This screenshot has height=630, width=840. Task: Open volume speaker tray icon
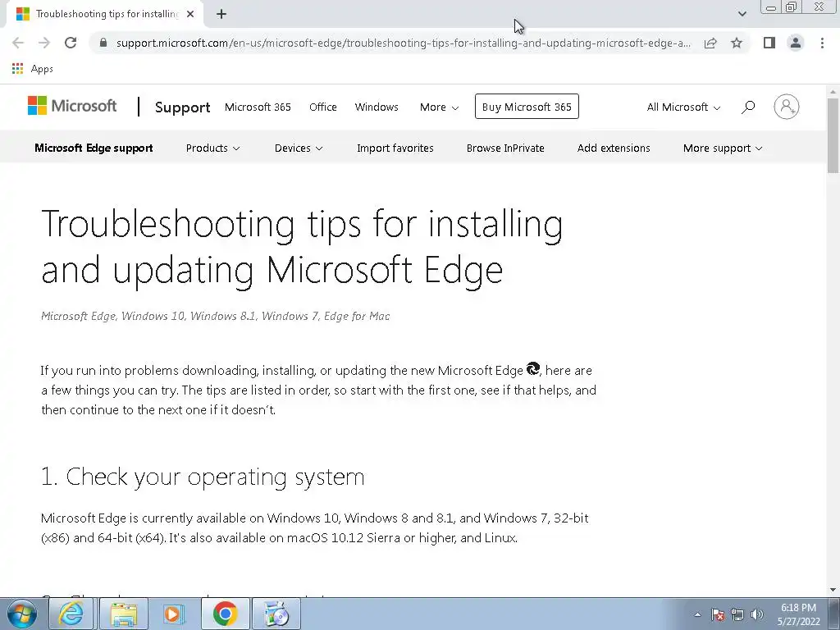pos(757,614)
